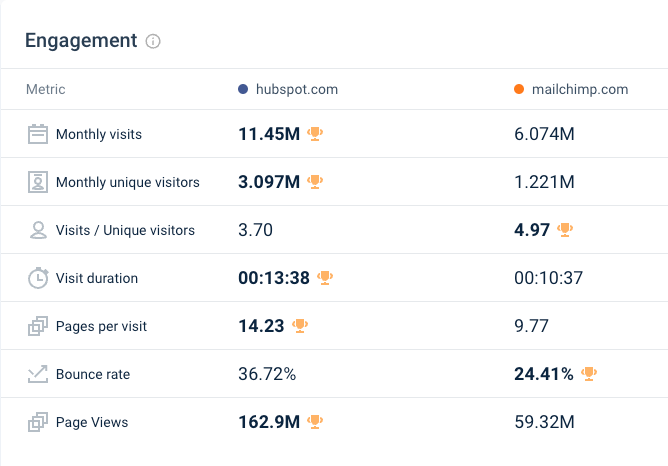Select the 36.72% bounce rate value
This screenshot has width=668, height=466.
coord(267,374)
